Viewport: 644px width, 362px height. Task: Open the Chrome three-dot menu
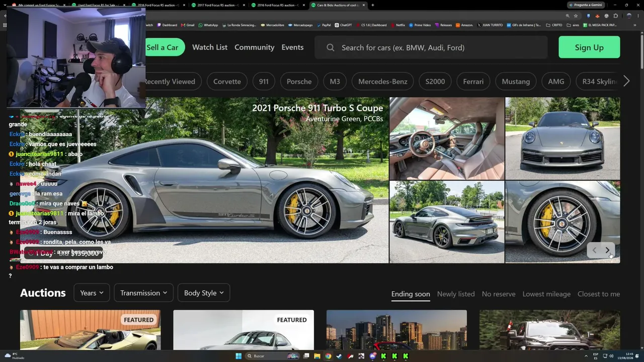[637, 16]
